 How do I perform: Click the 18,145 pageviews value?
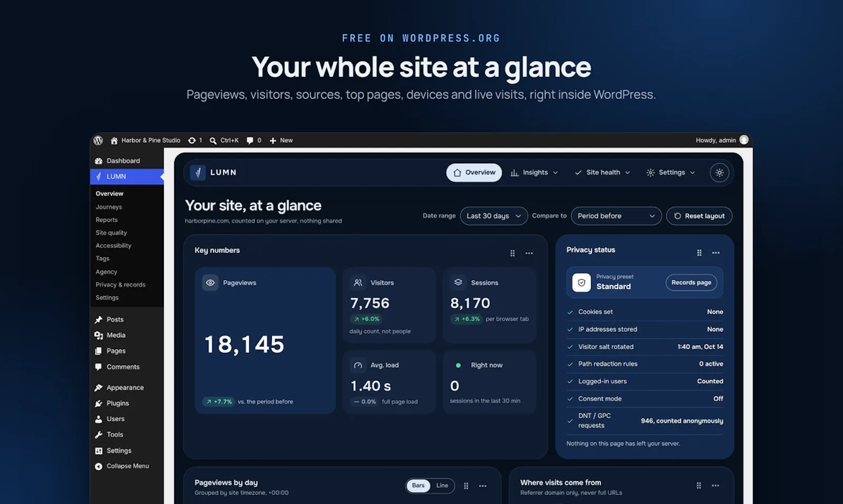[244, 345]
